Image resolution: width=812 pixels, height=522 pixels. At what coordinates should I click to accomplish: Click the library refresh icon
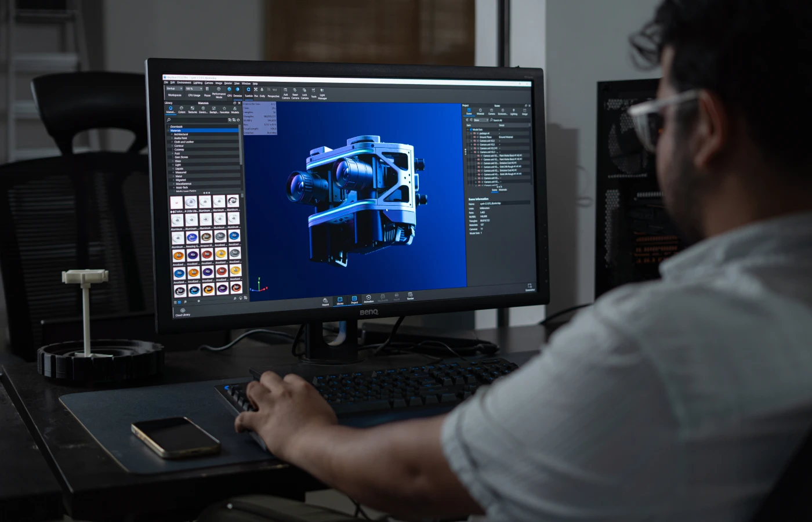point(238,120)
